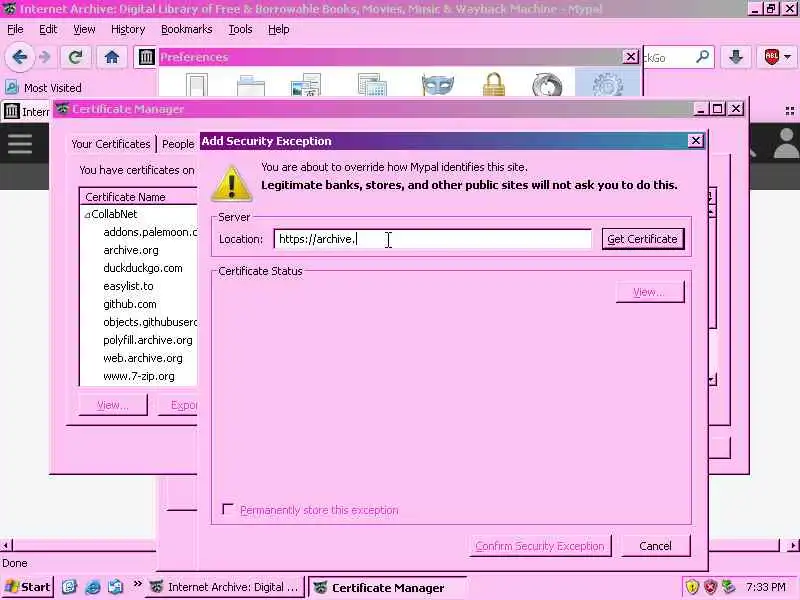Click View button in Certificate Status
This screenshot has width=800, height=600.
[x=650, y=292]
